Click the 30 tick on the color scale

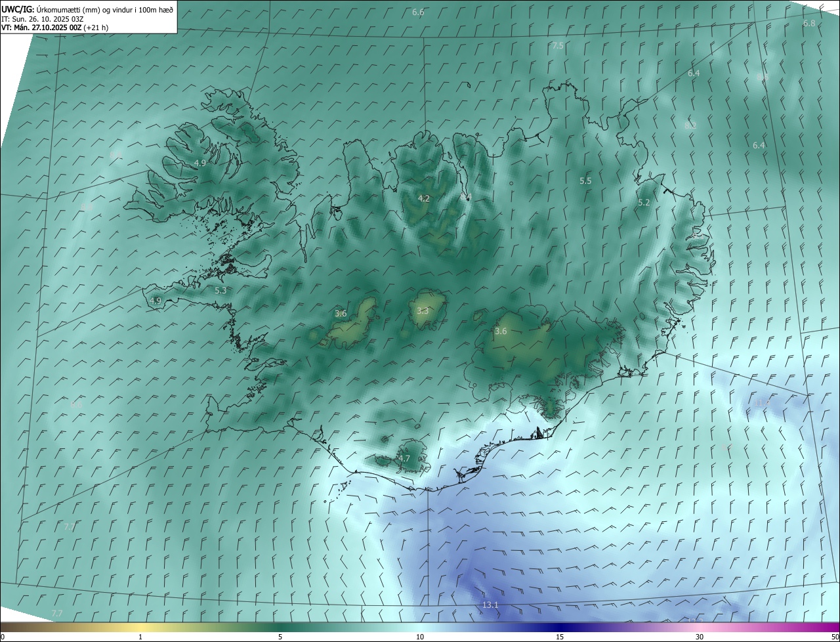[700, 637]
